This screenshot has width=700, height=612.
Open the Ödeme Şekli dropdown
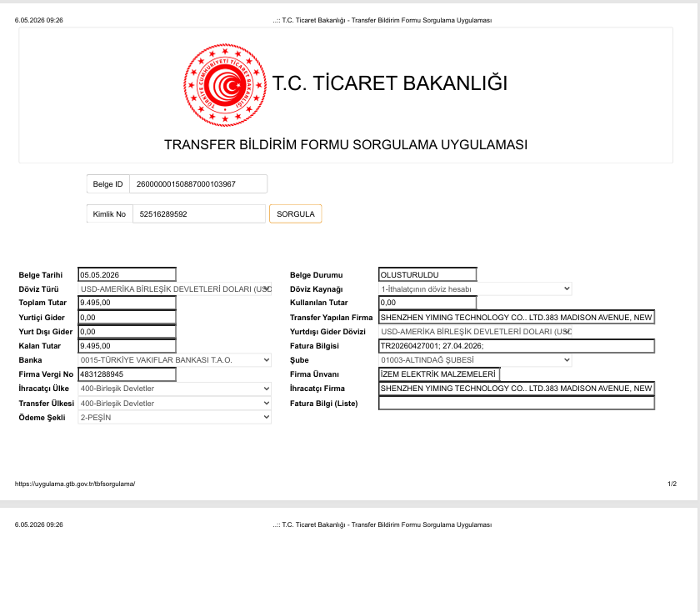174,418
